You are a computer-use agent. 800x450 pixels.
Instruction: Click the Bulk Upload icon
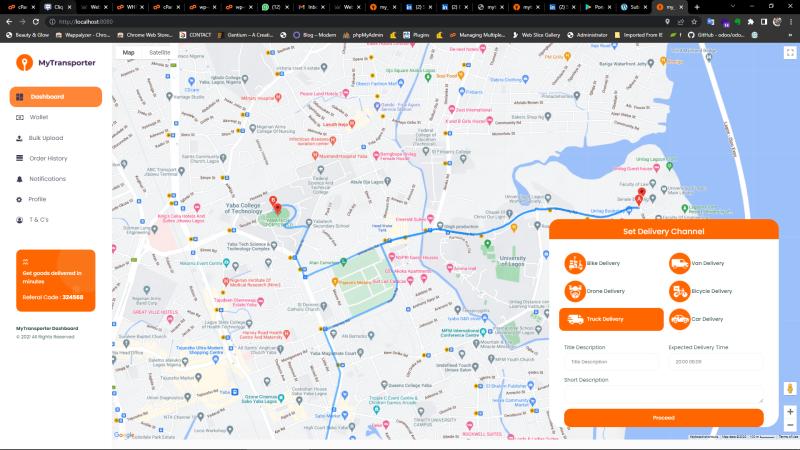click(x=19, y=138)
